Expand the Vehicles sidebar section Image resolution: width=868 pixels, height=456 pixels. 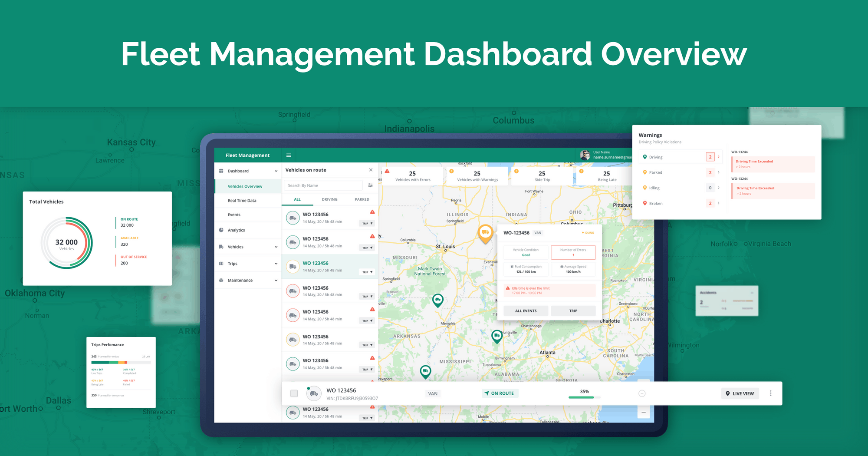click(276, 247)
